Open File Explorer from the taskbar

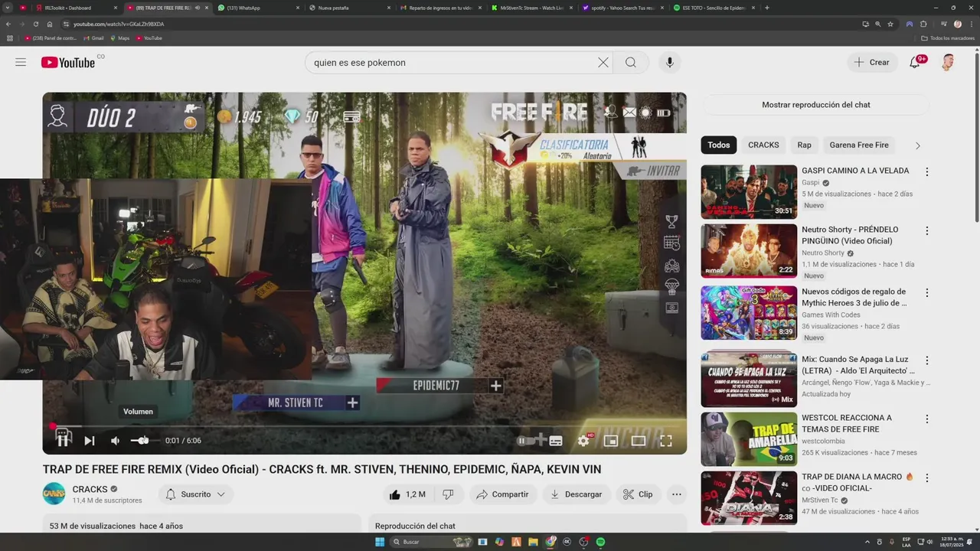(534, 542)
